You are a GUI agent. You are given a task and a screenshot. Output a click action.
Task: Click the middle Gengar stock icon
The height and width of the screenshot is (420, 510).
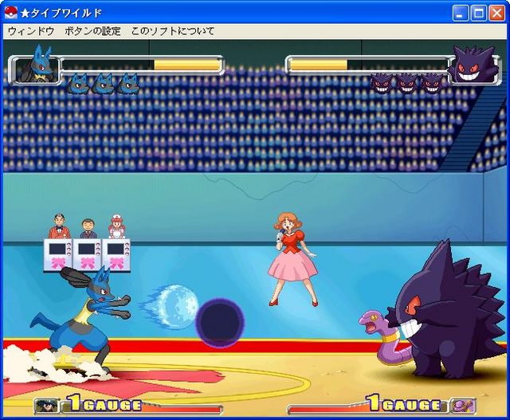[407, 84]
